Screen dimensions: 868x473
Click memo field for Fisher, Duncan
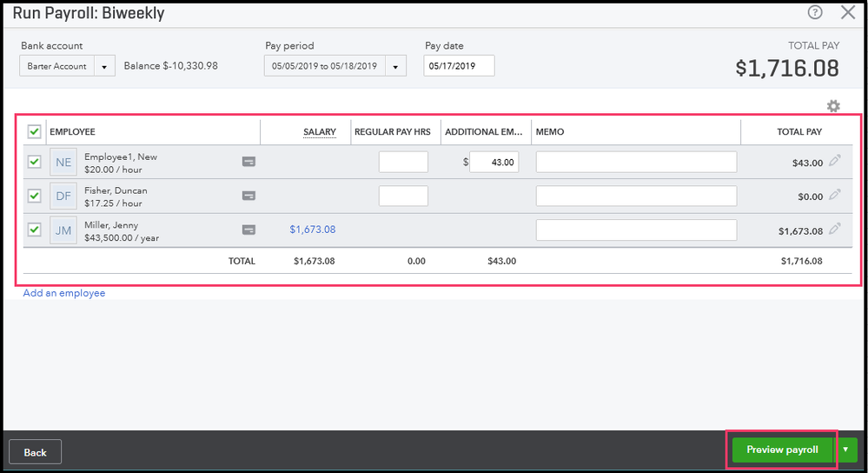[636, 196]
